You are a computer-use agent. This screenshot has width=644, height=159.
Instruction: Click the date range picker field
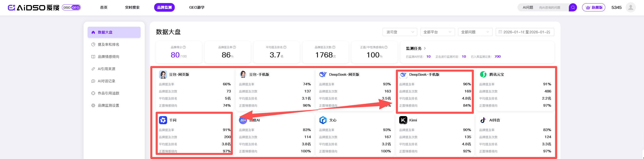point(525,32)
